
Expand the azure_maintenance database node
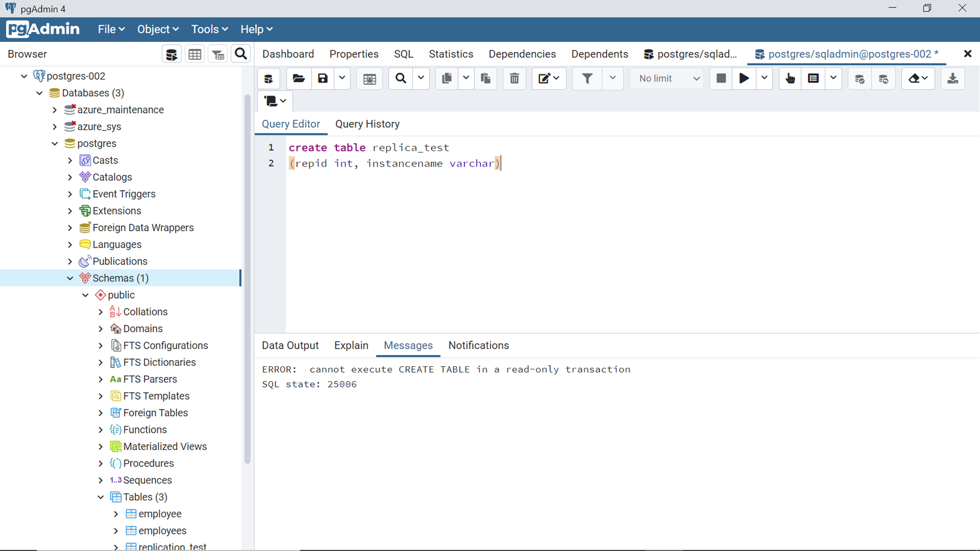(x=55, y=110)
